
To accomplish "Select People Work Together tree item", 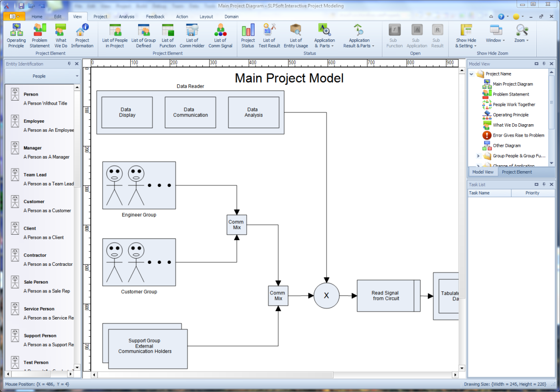I will (x=514, y=105).
